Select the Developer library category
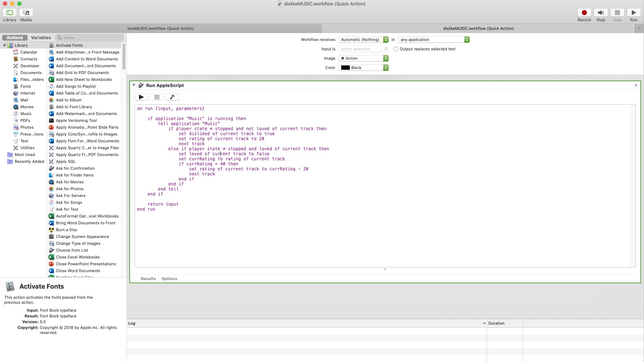The width and height of the screenshot is (644, 362). [x=29, y=66]
